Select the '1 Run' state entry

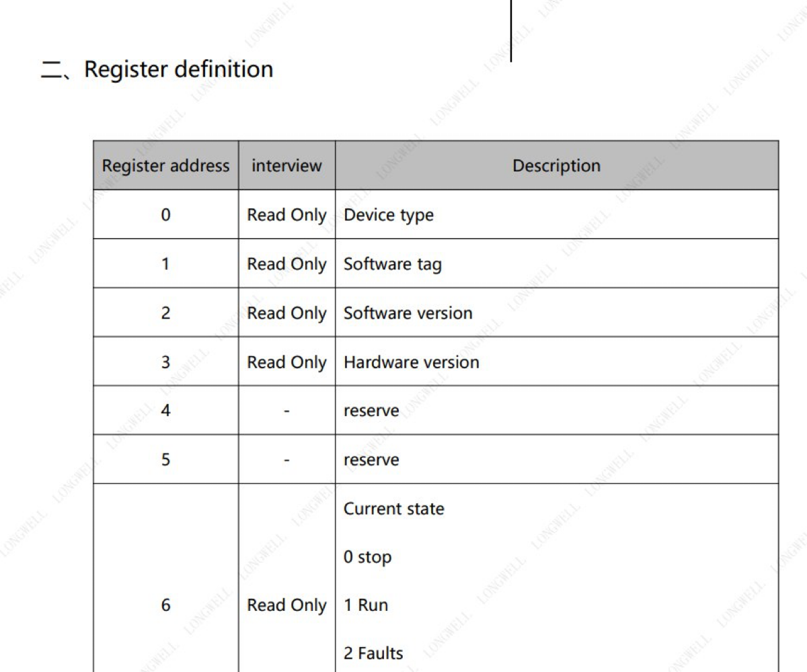point(366,605)
